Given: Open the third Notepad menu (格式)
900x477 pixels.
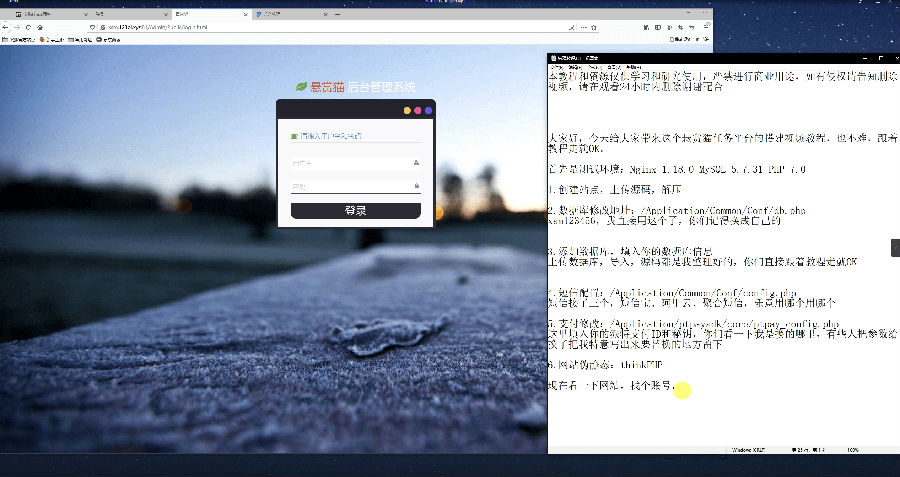Looking at the screenshot, I should coord(595,67).
